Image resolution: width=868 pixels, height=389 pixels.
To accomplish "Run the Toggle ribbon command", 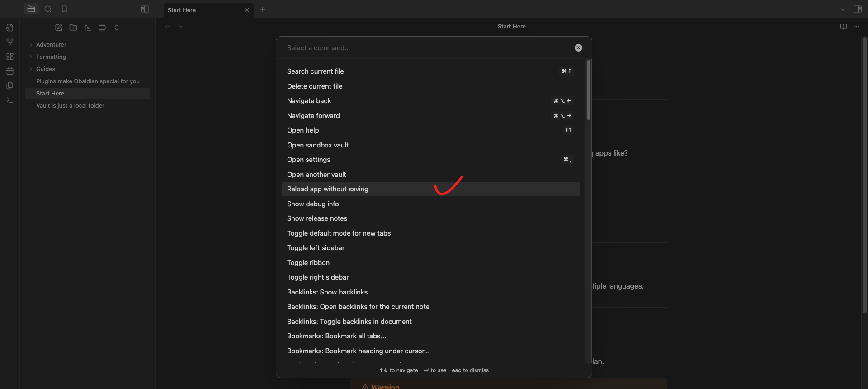I will coord(430,263).
